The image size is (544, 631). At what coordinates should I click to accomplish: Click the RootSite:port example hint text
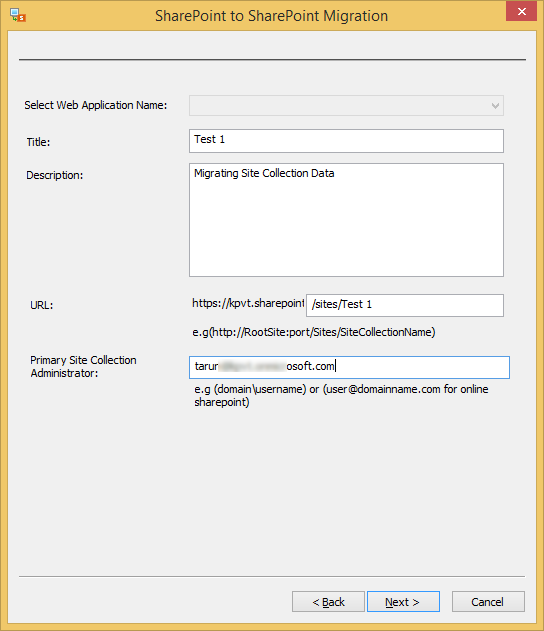(x=314, y=332)
